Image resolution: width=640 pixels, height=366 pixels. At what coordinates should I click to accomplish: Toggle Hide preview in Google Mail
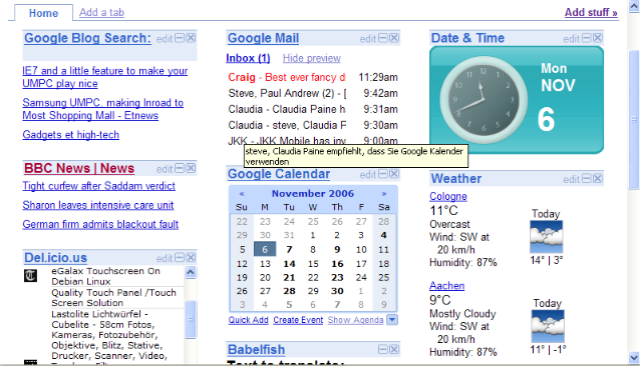pyautogui.click(x=312, y=58)
